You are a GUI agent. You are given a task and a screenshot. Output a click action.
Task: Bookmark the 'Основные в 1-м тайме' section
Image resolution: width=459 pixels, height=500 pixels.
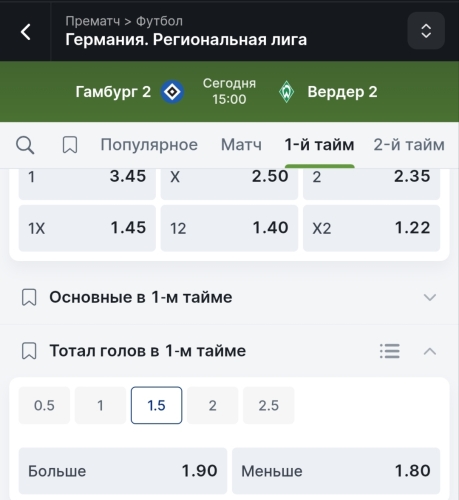coord(29,297)
